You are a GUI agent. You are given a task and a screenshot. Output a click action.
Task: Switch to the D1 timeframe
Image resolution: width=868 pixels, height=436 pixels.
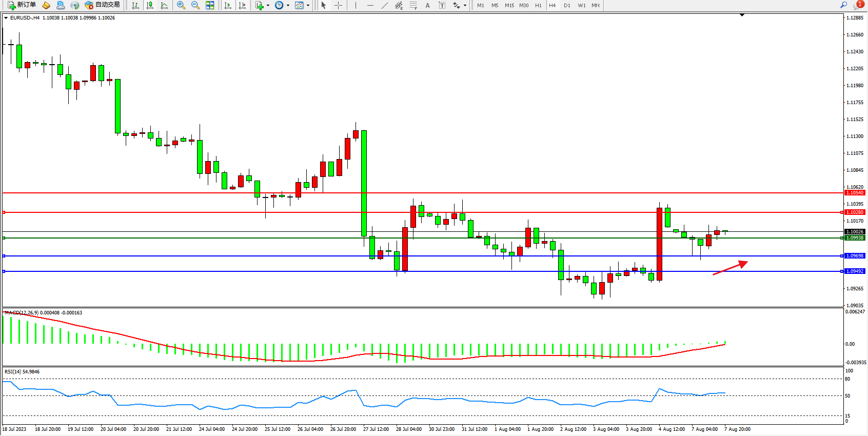click(x=567, y=5)
